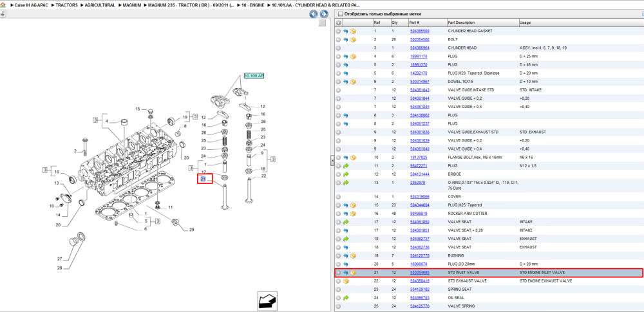Viewport: 644px width, 312px height.
Task: Open part number 504368419 link
Action: pos(420,280)
